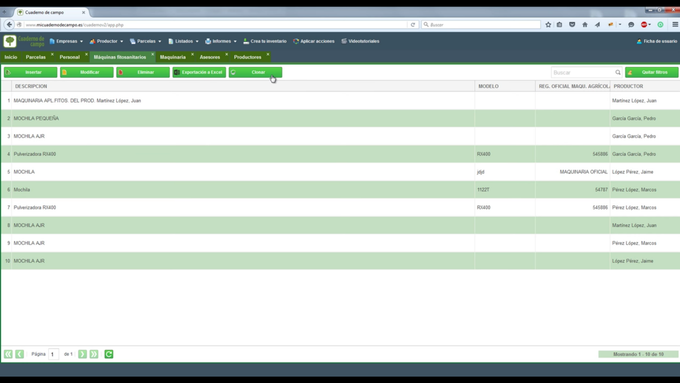Click the Página number field
Viewport: 680px width, 383px height.
pos(53,354)
